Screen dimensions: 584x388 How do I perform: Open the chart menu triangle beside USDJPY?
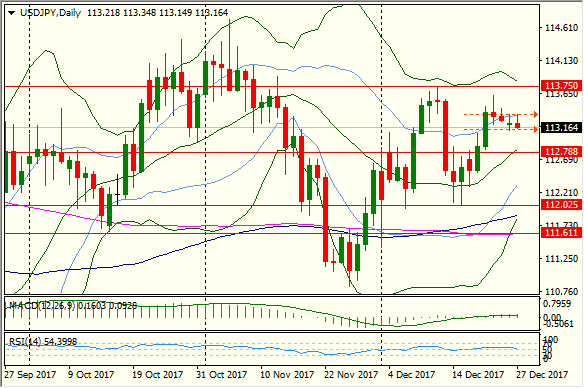(12, 13)
